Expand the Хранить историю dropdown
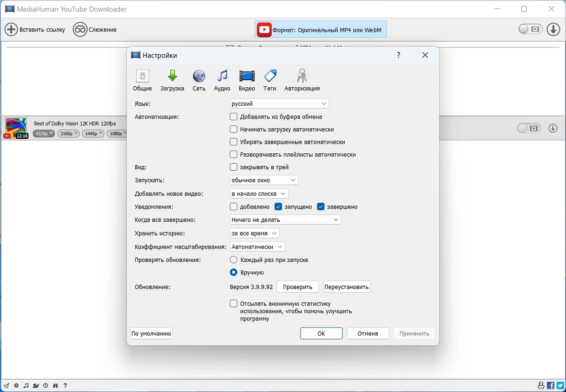The height and width of the screenshot is (392, 566). tap(255, 233)
